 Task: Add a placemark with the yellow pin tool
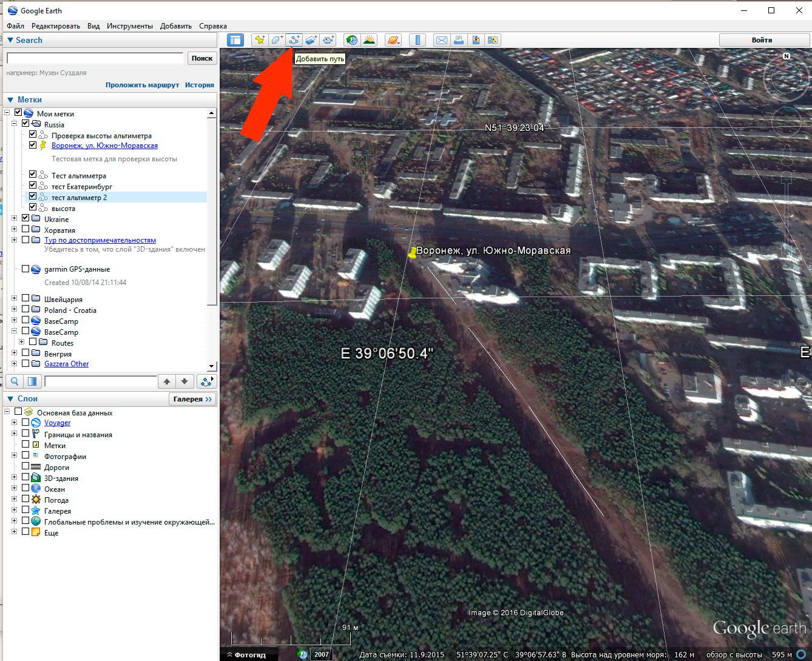[x=260, y=40]
